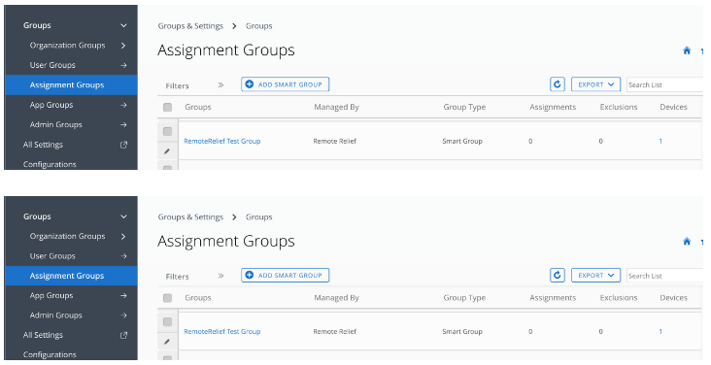Image resolution: width=711 pixels, height=365 pixels.
Task: Open RemoteRelief Test Group link, upper screenshot
Action: (222, 141)
